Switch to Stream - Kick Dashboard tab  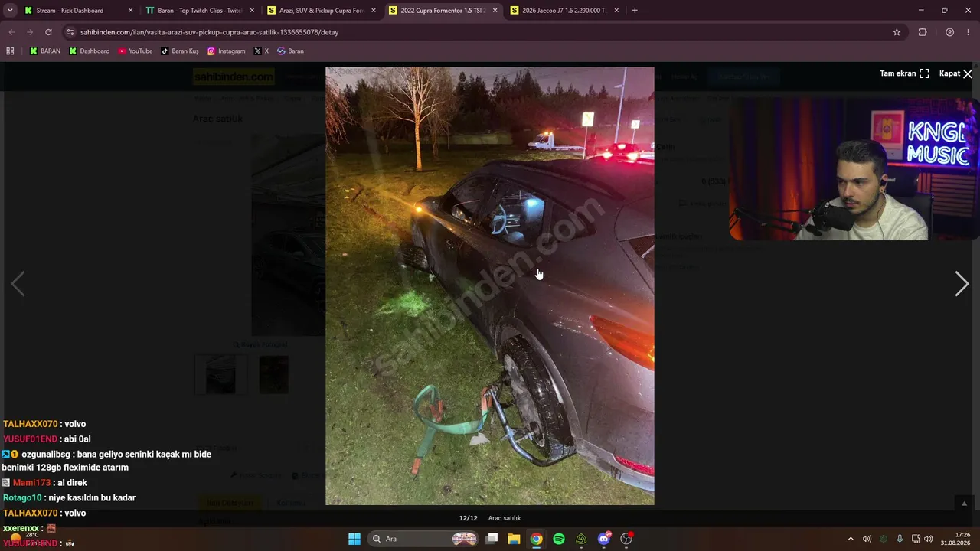(78, 11)
